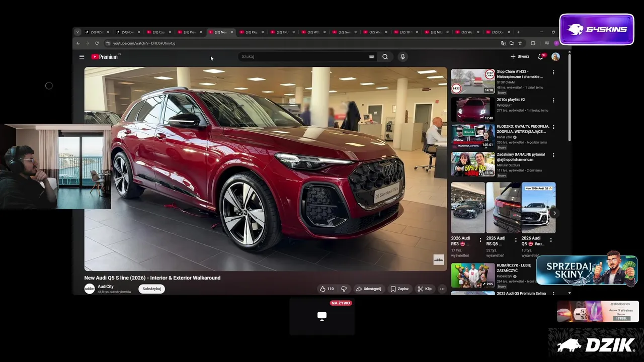
Task: Open the account avatar menu in YouTube header
Action: [x=555, y=57]
